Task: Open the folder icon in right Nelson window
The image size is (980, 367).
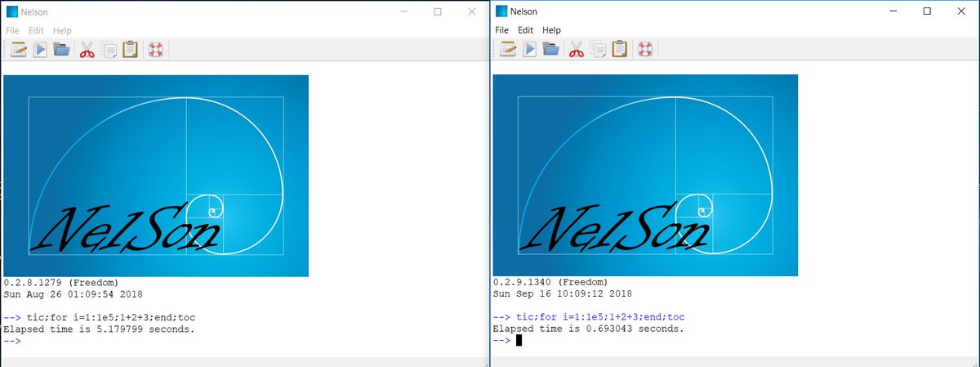Action: pyautogui.click(x=550, y=49)
